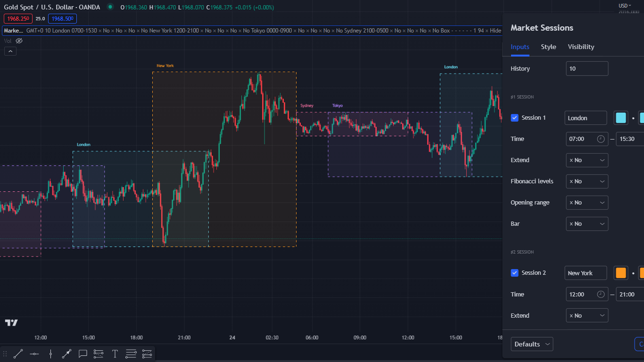The image size is (644, 362).
Task: Click the blue 1968.50 buy price button
Action: (x=62, y=19)
